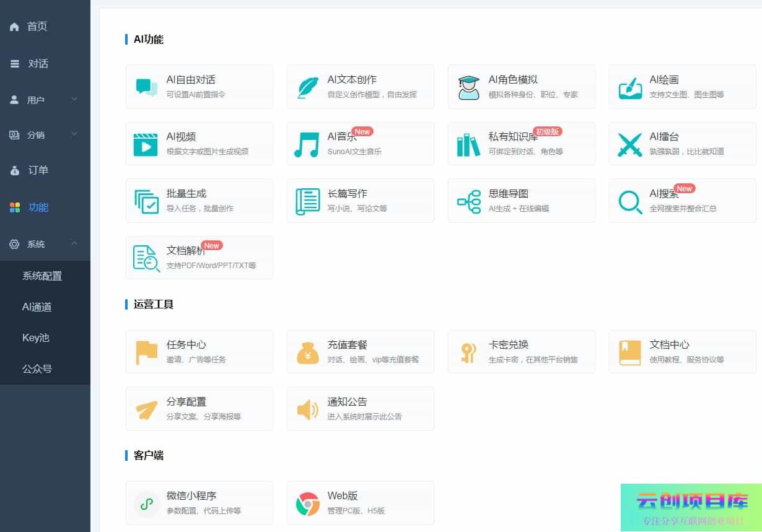Click the 充值套餐 money bag icon

point(308,352)
